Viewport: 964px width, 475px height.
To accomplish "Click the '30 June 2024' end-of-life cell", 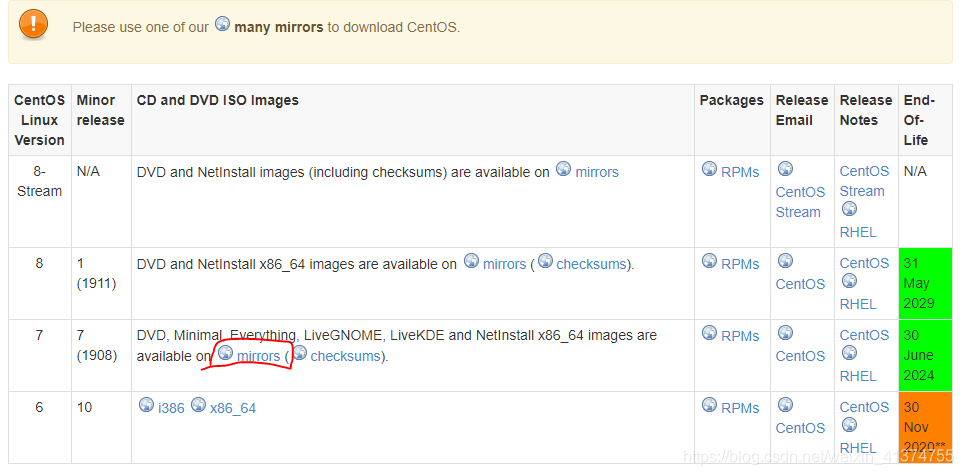I will (x=925, y=355).
